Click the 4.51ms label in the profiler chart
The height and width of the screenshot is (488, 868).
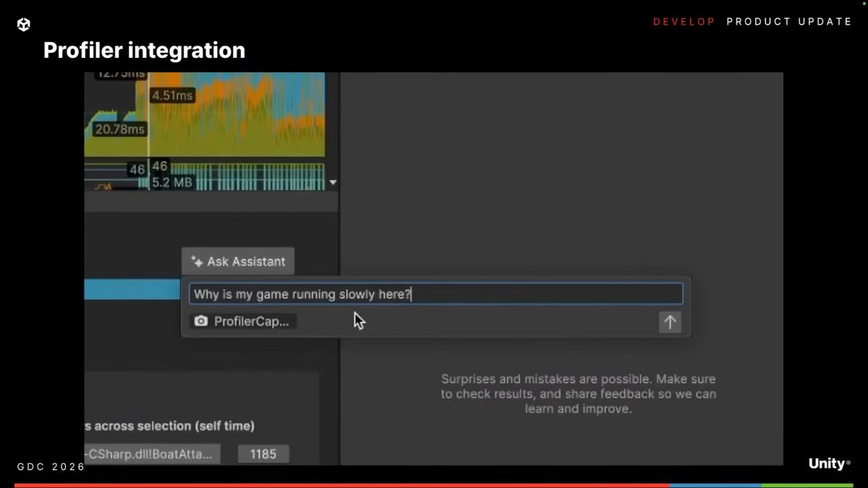(172, 95)
